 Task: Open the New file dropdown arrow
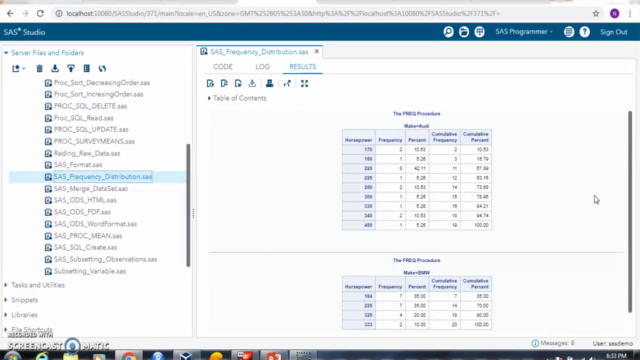click(24, 69)
